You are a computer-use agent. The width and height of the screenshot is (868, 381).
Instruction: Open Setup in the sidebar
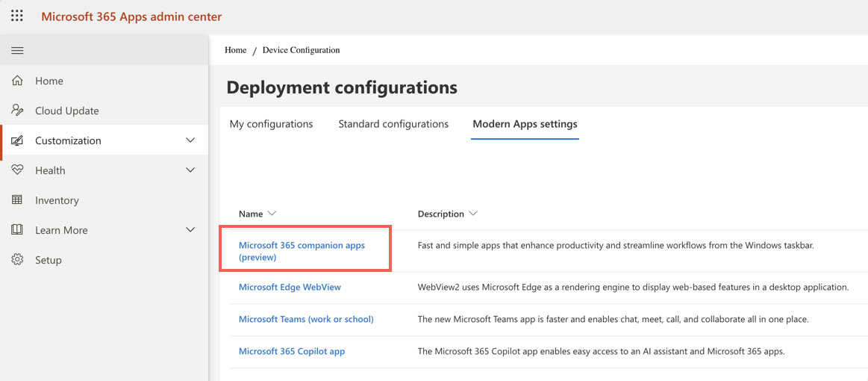pos(49,260)
